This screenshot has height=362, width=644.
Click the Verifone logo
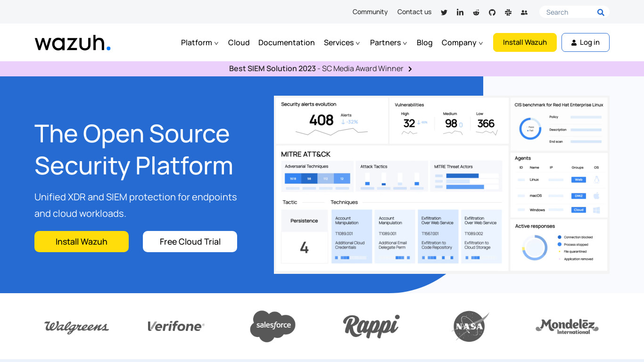[176, 326]
